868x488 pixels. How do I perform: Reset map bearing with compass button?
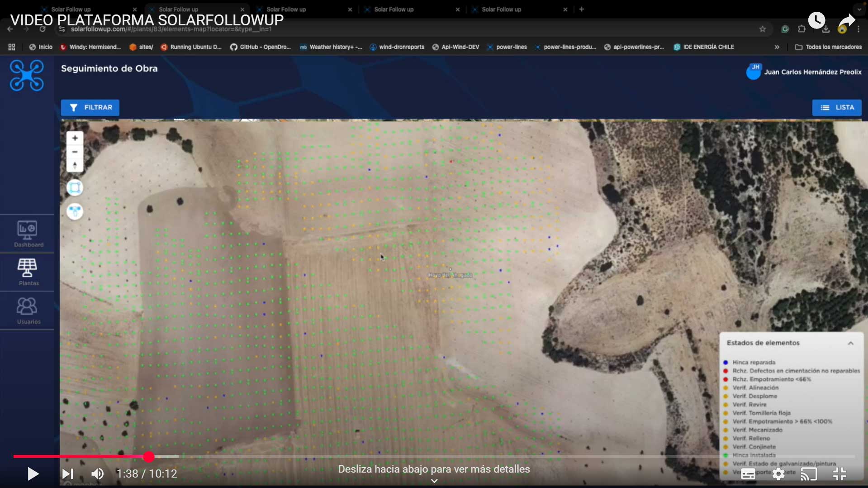(x=75, y=165)
